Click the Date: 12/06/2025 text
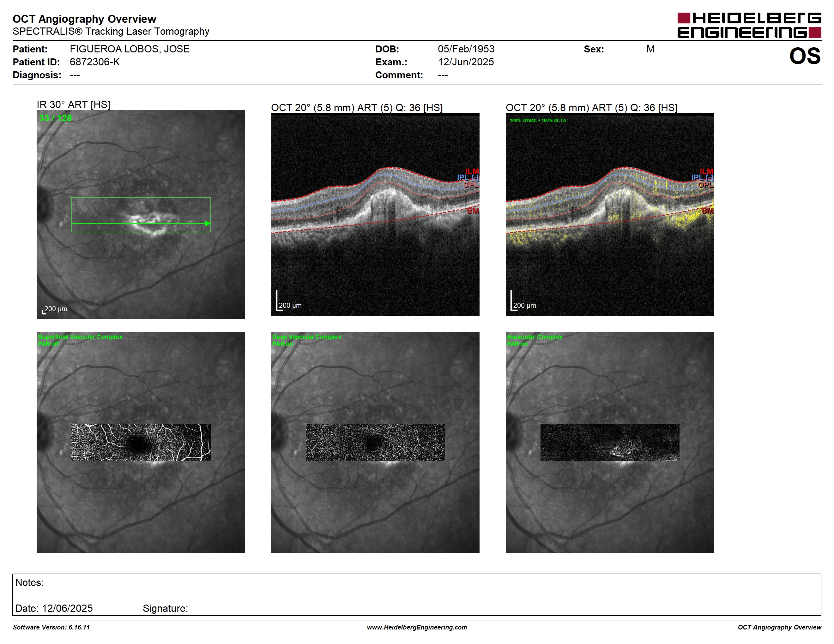The height and width of the screenshot is (644, 834). click(54, 608)
